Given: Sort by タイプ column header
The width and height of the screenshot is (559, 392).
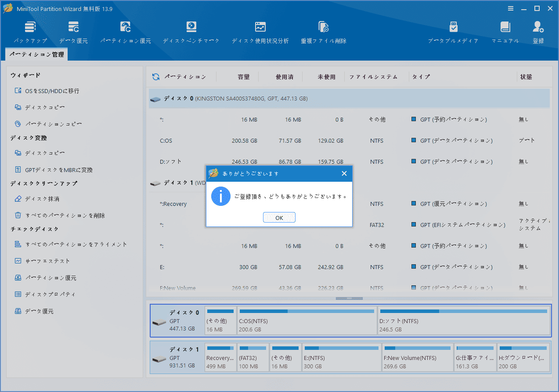Looking at the screenshot, I should 421,77.
